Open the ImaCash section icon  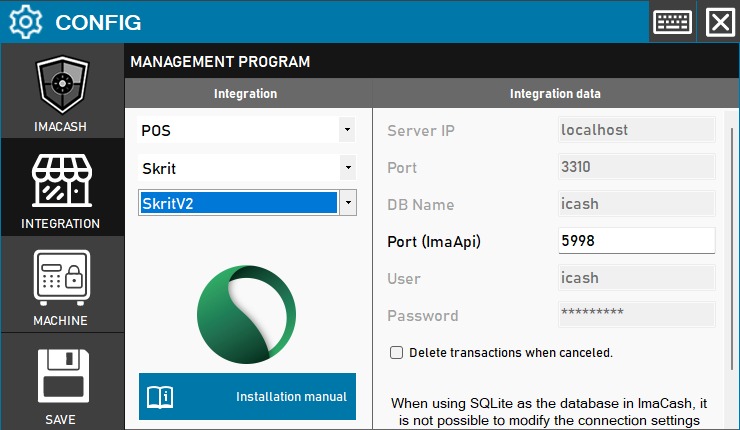coord(62,88)
